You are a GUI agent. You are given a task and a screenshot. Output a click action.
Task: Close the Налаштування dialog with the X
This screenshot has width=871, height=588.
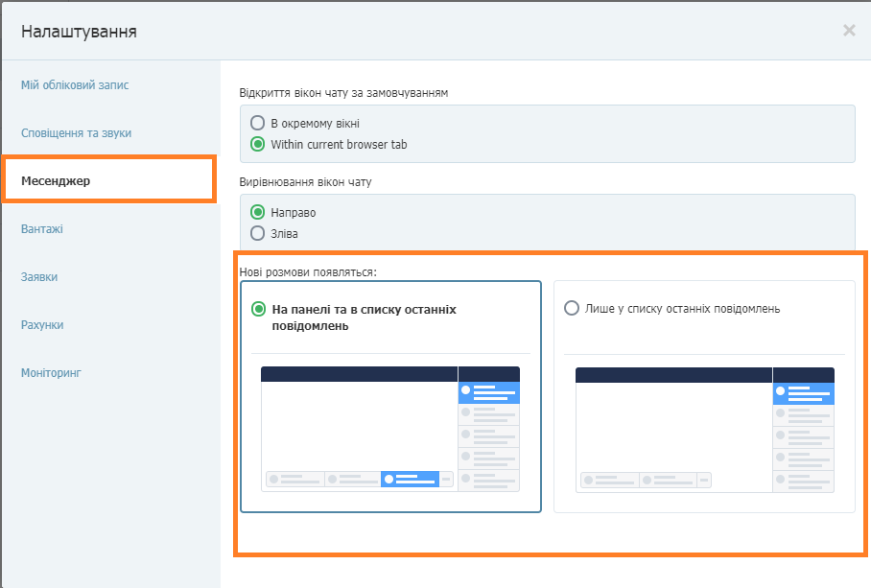849,31
